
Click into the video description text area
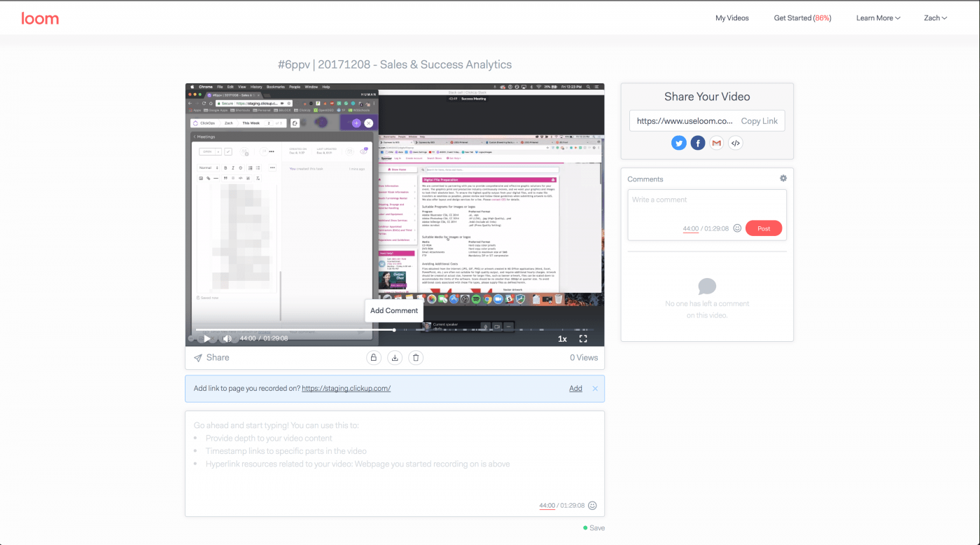(395, 463)
